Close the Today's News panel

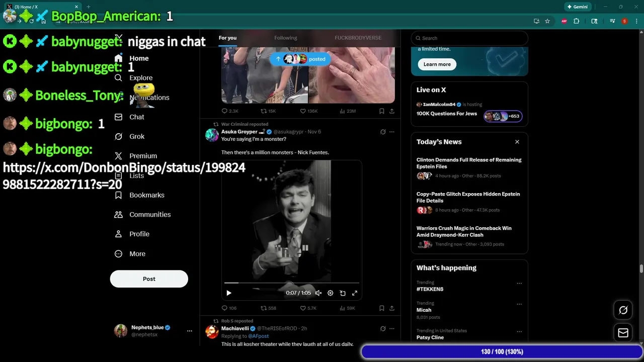coord(517,142)
